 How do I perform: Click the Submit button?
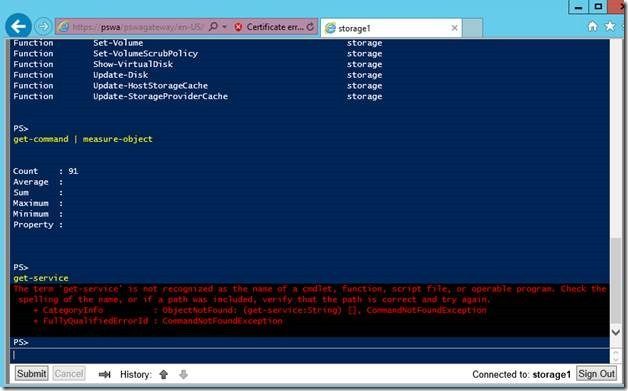[x=32, y=374]
